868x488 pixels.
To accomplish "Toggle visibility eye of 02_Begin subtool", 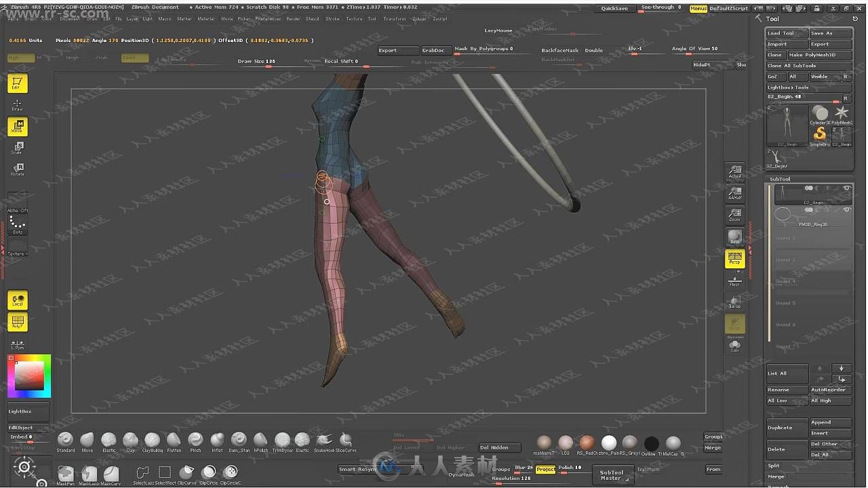I will pos(846,188).
